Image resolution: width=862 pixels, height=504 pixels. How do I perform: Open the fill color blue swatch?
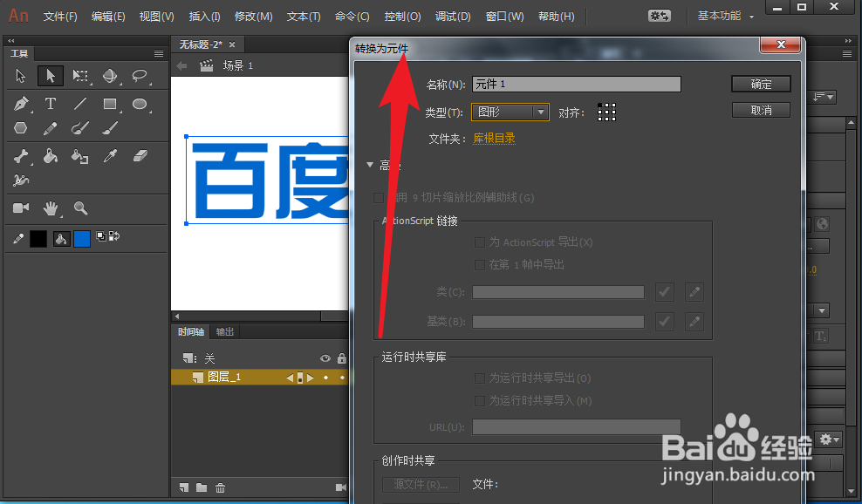[82, 239]
